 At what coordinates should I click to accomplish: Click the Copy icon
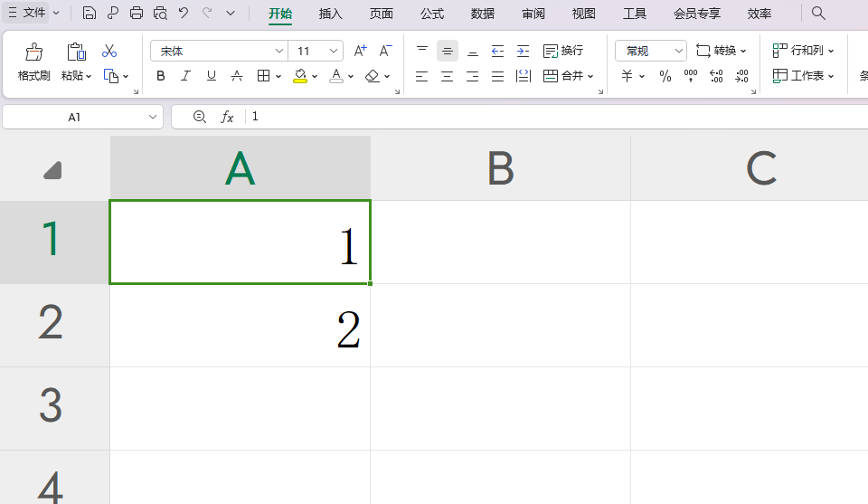[x=111, y=76]
